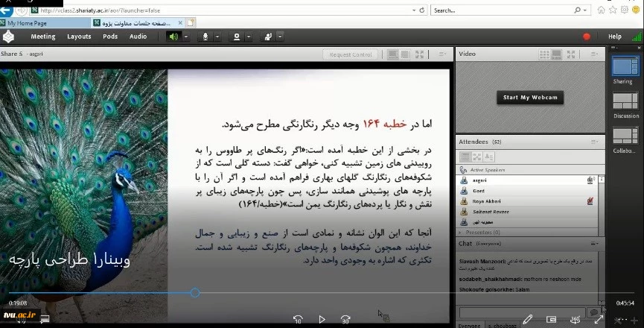This screenshot has width=644, height=328.
Task: Open the Meeting menu
Action: point(42,37)
